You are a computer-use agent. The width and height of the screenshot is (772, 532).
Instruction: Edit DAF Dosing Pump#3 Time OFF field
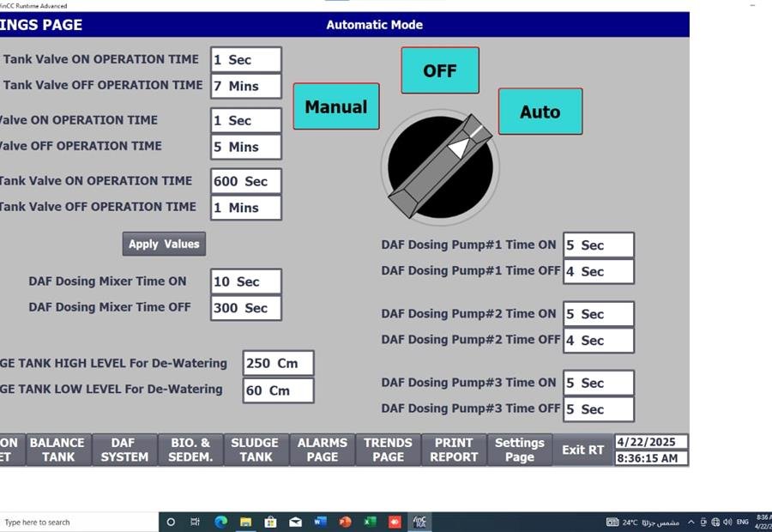coord(599,409)
